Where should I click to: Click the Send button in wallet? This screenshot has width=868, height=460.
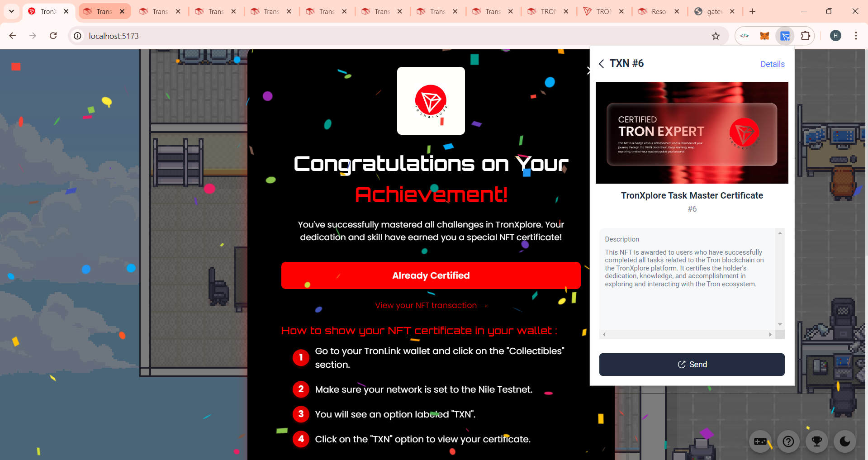click(x=692, y=365)
